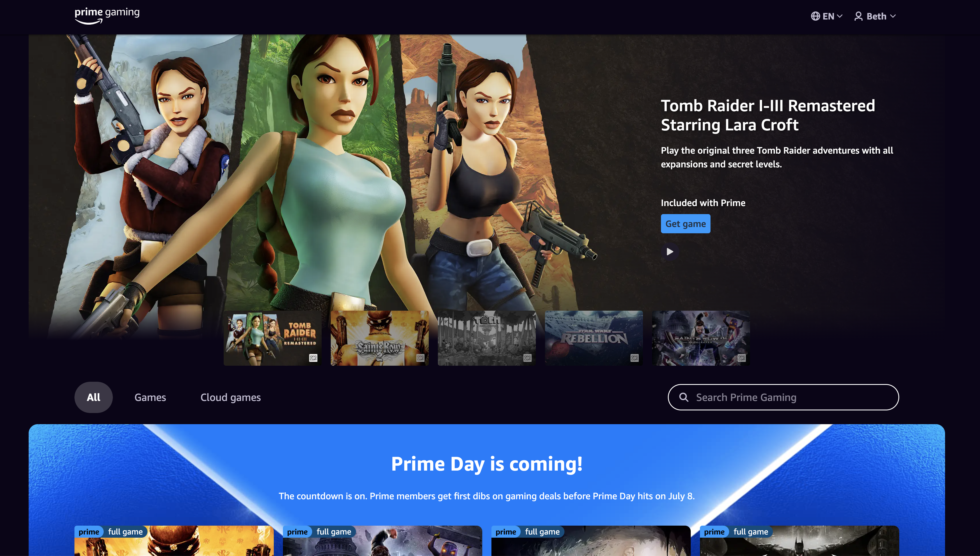Expand the Beth account menu

click(875, 16)
